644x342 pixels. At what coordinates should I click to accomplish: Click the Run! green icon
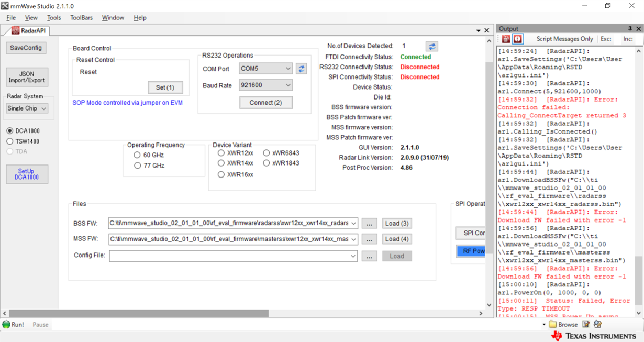(6, 325)
